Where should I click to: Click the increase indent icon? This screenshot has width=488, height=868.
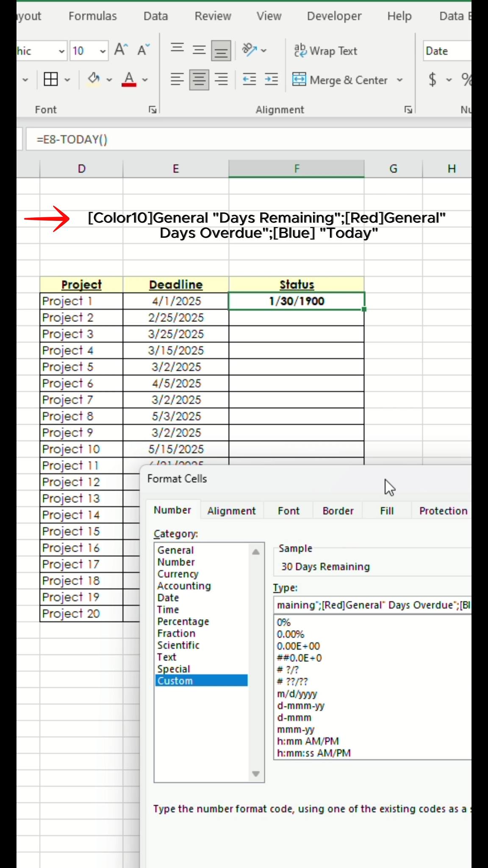click(x=271, y=79)
